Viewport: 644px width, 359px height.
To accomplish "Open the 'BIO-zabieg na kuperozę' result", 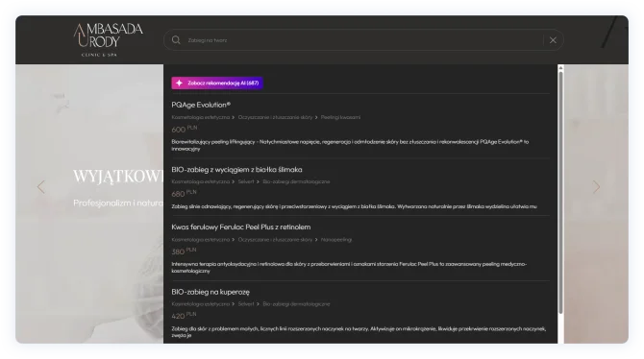I will click(x=211, y=292).
